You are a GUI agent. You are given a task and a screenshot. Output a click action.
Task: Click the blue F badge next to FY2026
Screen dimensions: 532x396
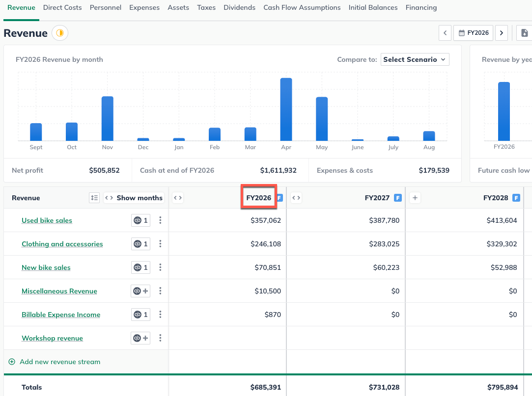[280, 198]
